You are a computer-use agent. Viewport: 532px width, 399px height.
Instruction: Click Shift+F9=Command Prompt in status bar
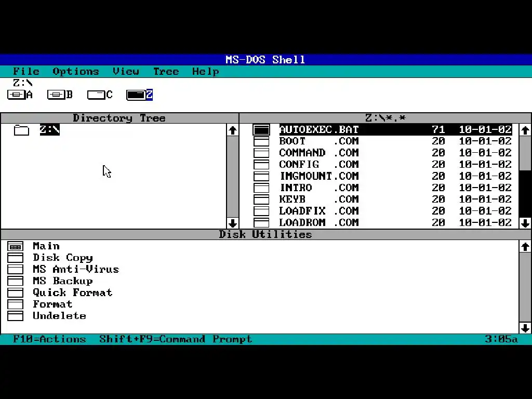(x=176, y=339)
